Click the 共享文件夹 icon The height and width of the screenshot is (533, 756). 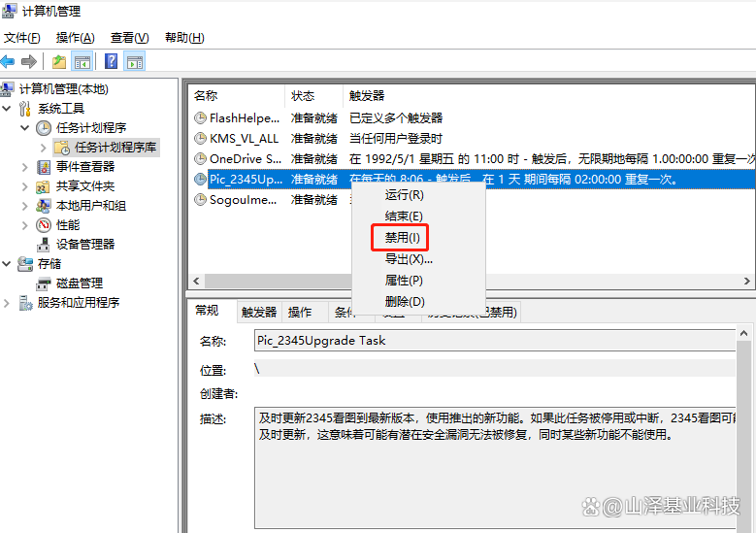pos(44,186)
